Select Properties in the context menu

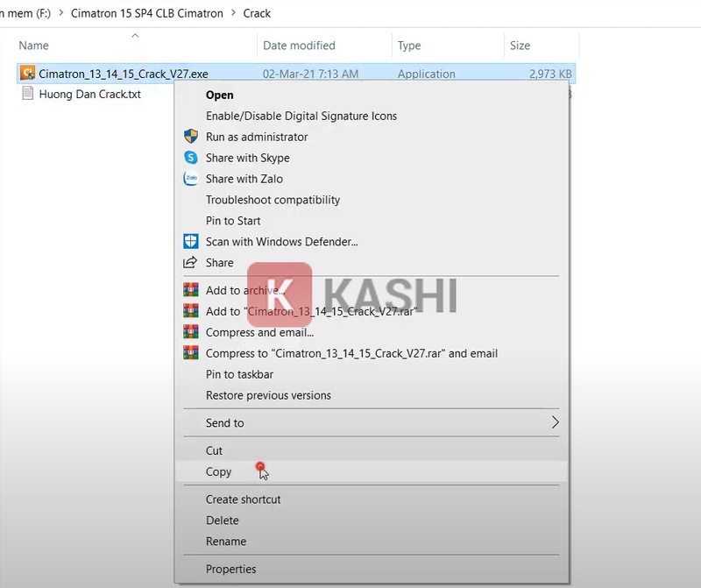click(x=230, y=569)
